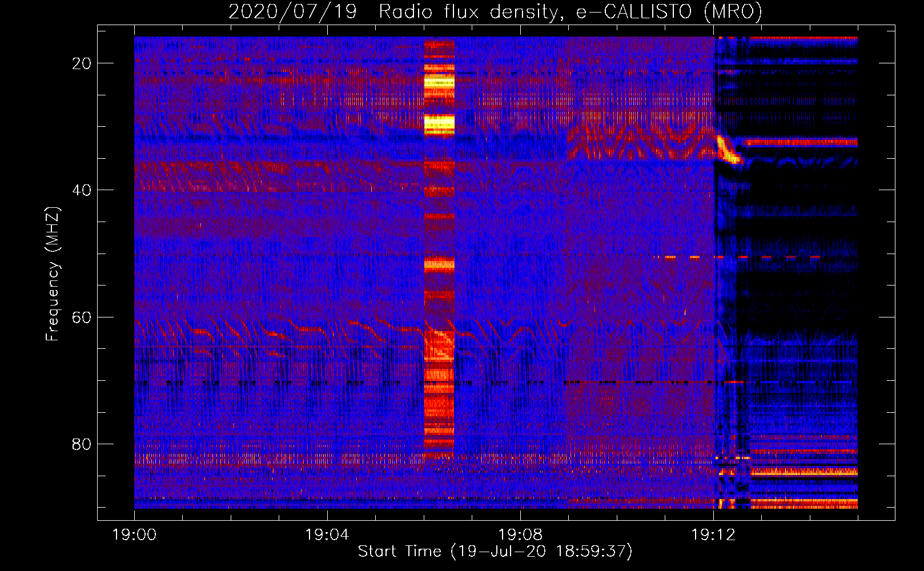The width and height of the screenshot is (924, 571).
Task: Click the 19:04 time tick label
Action: click(x=327, y=535)
